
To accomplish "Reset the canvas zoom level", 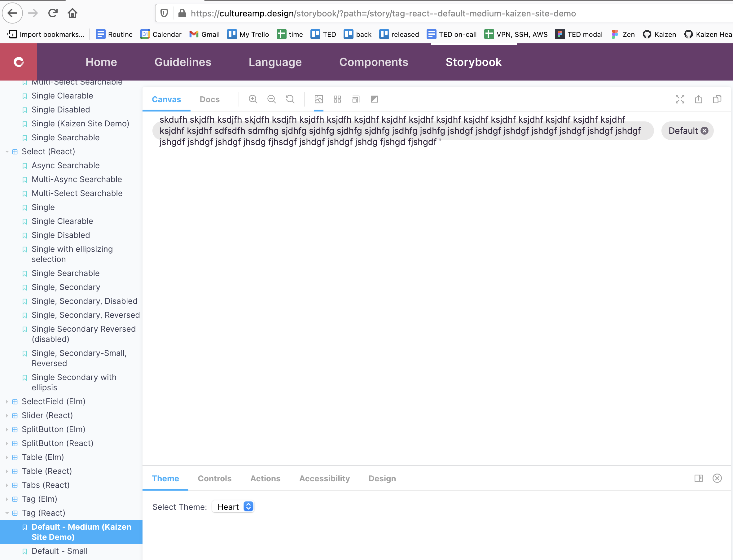I will click(x=290, y=99).
